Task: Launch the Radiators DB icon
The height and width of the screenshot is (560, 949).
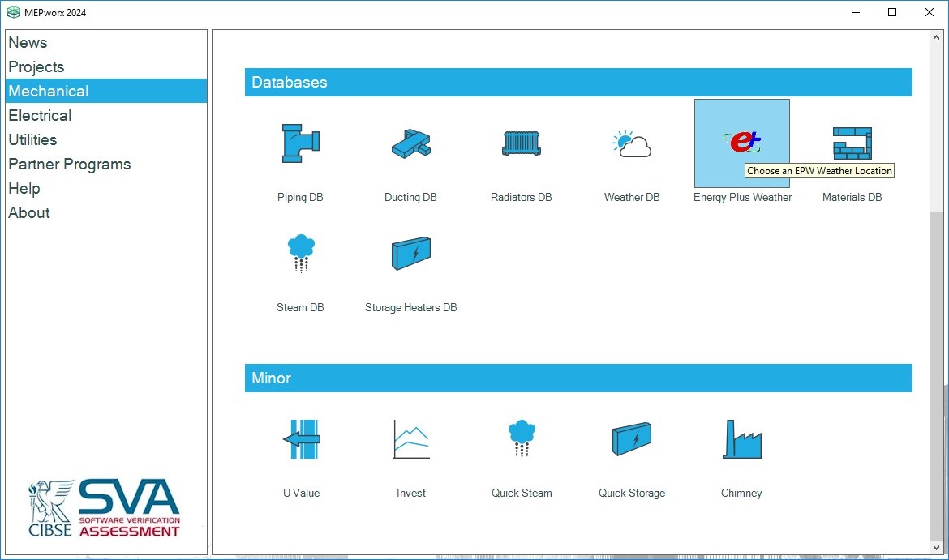Action: tap(521, 144)
